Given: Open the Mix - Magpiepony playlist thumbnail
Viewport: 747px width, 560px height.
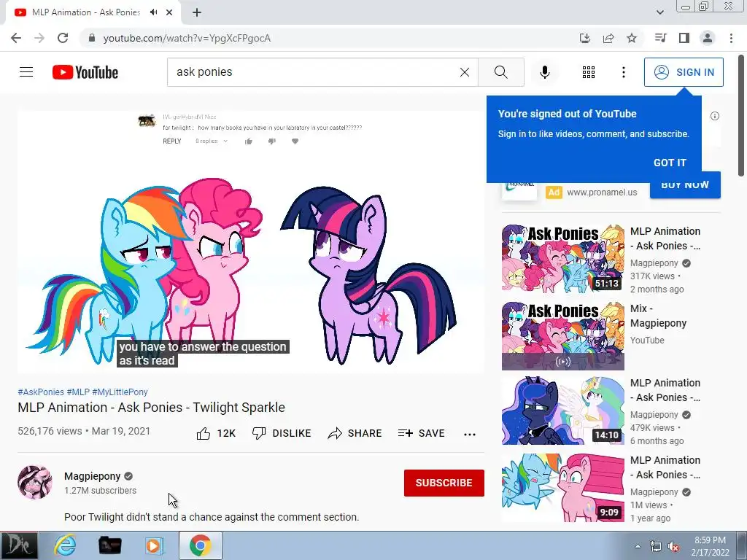Looking at the screenshot, I should (562, 335).
